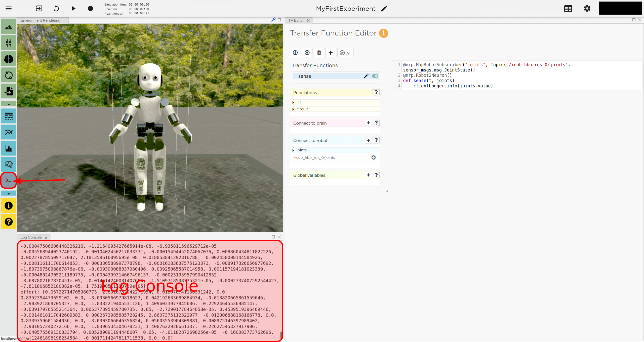
Task: Open Connect to robot help
Action: click(x=376, y=140)
